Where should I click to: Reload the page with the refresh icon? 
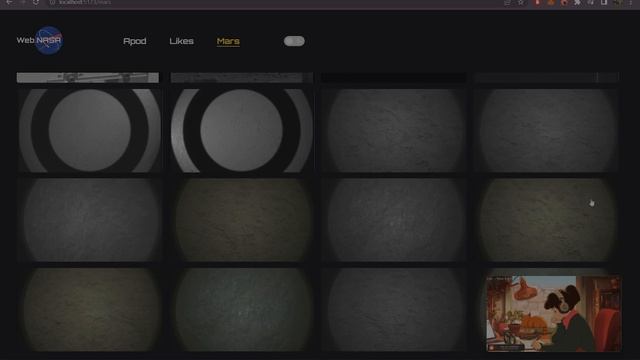pos(36,2)
